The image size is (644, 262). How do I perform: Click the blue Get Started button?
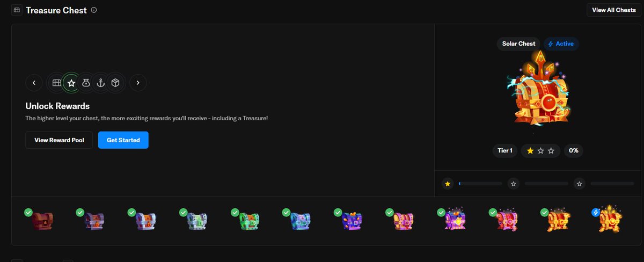pos(123,140)
